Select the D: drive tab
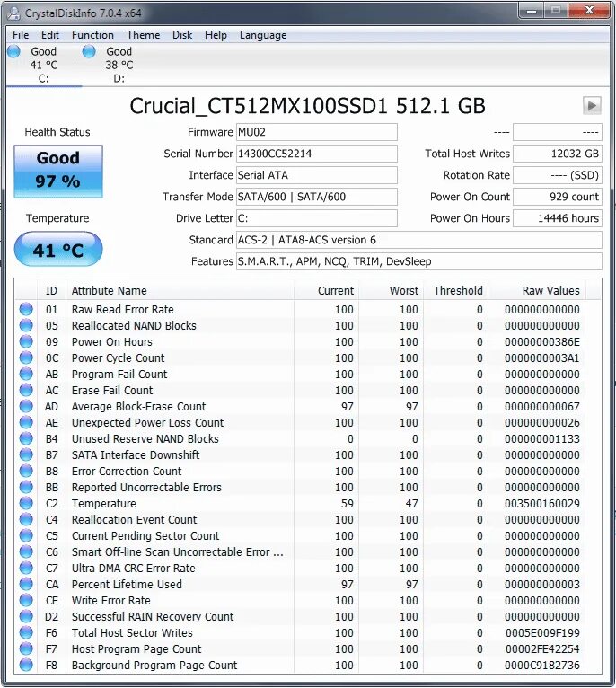 click(119, 65)
